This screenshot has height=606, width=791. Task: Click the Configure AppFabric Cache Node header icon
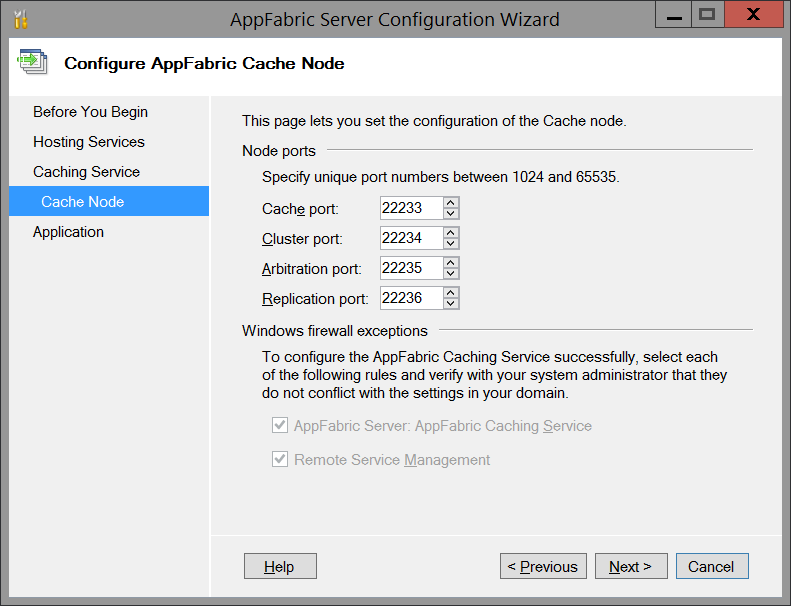coord(32,62)
